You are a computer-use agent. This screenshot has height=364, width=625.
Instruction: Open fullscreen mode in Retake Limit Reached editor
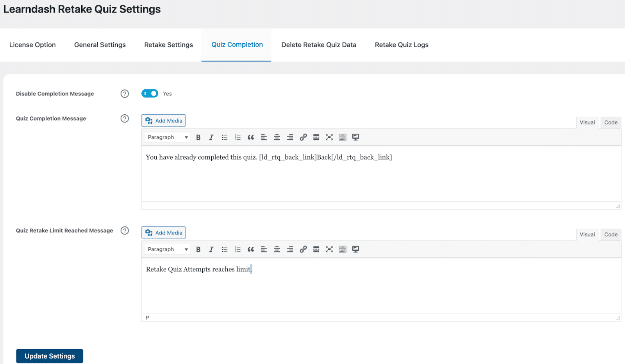(329, 249)
